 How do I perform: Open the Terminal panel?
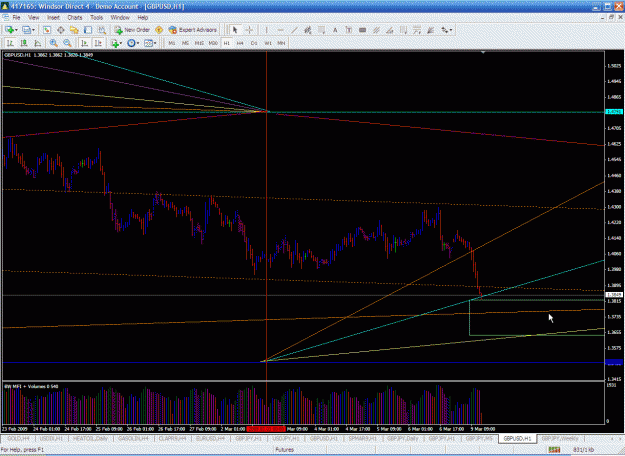coord(88,30)
